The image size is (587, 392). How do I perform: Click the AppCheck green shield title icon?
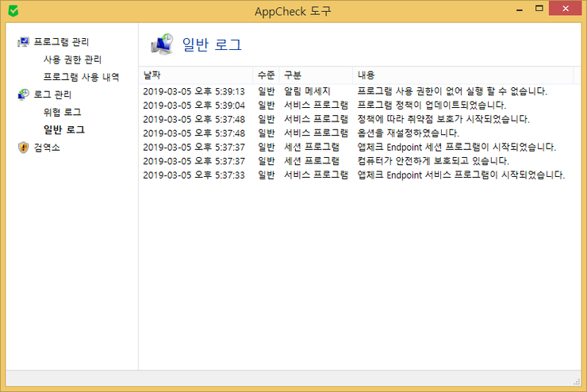coord(13,11)
